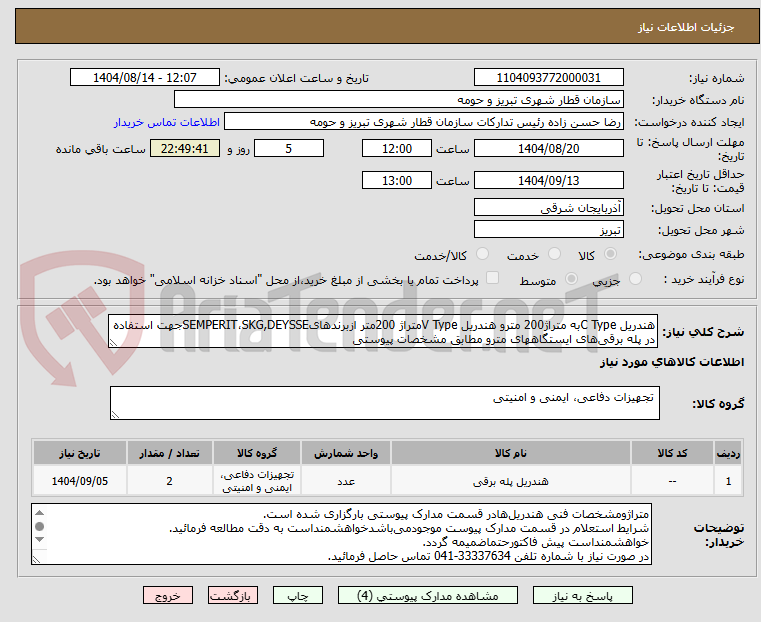Click the quantity cell showing 2

tap(169, 481)
